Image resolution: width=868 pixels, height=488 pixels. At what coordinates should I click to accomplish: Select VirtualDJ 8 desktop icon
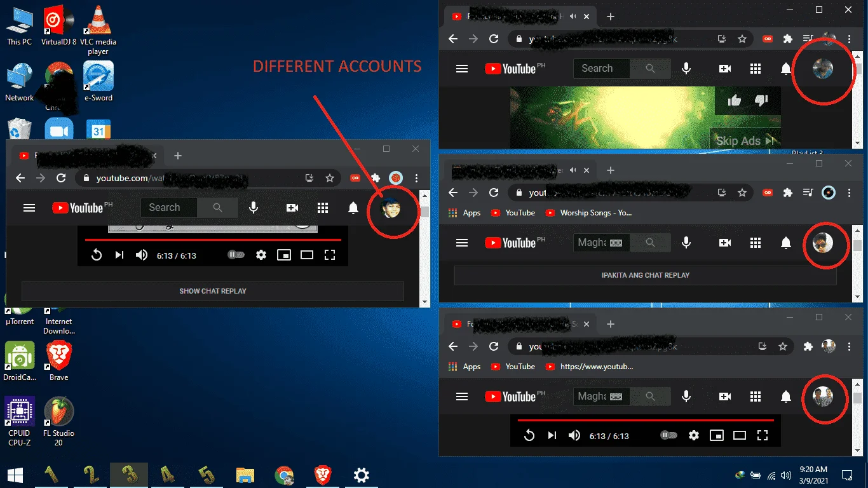point(58,26)
